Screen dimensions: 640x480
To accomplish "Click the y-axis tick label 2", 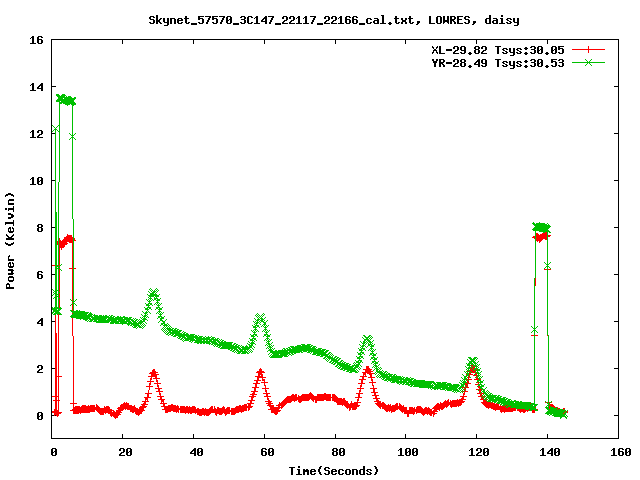I will (40, 369).
